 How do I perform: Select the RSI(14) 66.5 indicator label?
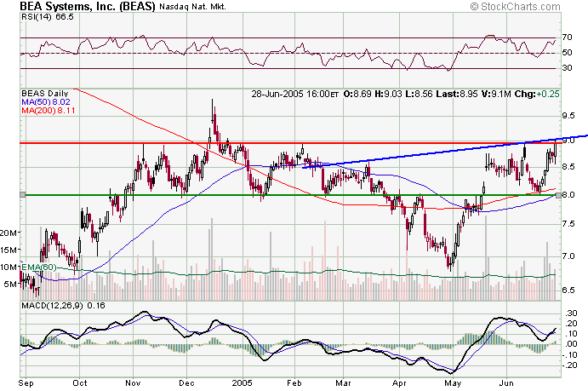(48, 17)
